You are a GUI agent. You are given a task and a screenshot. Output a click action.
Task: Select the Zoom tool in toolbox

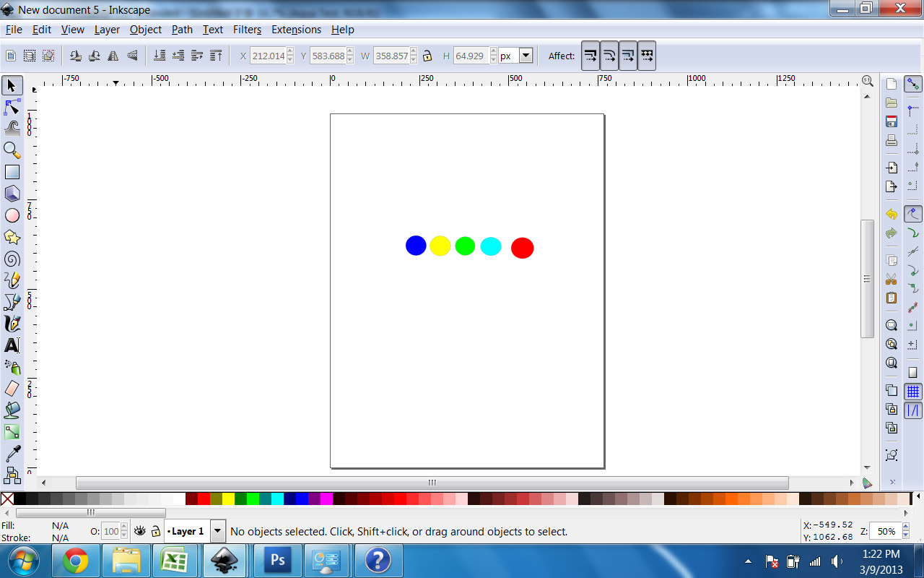point(12,150)
